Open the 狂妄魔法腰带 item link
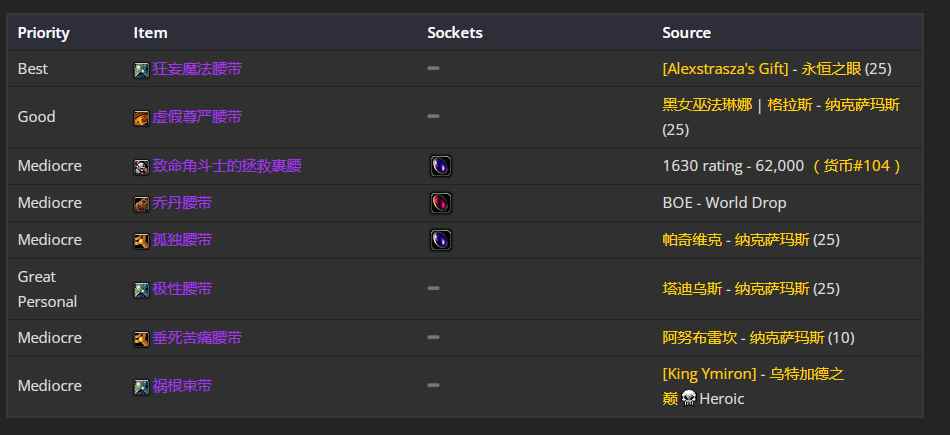 click(x=197, y=70)
